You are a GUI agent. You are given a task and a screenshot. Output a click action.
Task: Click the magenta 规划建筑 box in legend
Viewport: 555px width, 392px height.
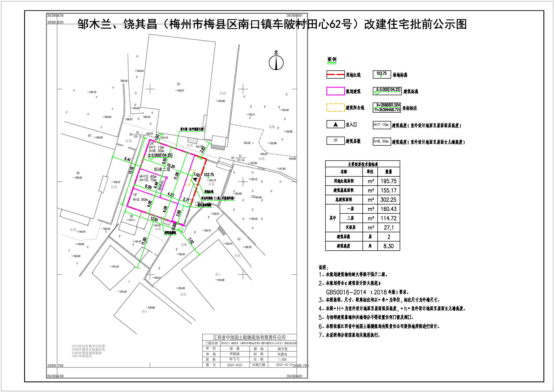pos(335,91)
